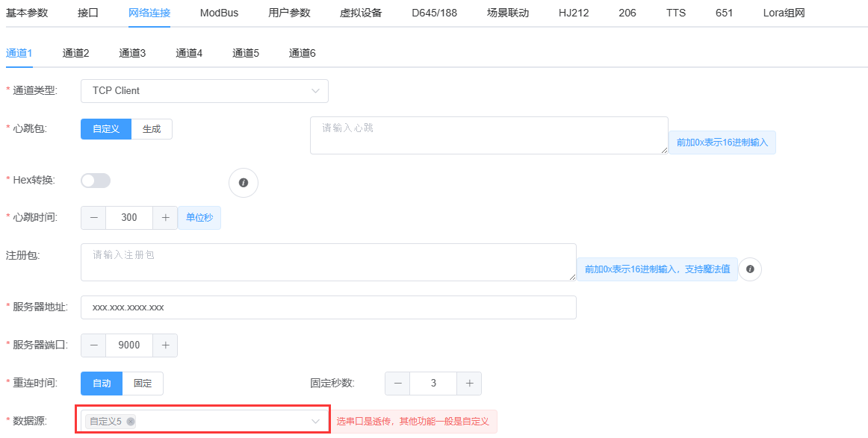Open the 651 tab
The width and height of the screenshot is (868, 438).
[x=724, y=13]
